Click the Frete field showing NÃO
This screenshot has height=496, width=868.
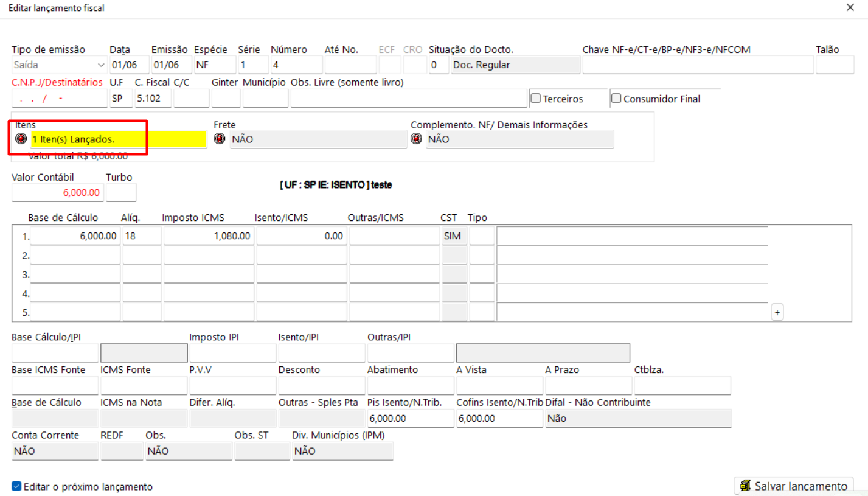pyautogui.click(x=318, y=139)
